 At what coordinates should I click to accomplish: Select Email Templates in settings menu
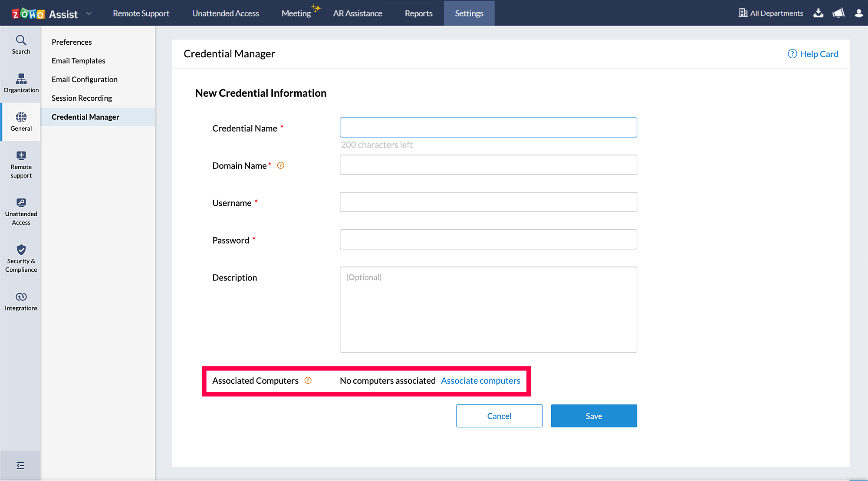point(79,61)
